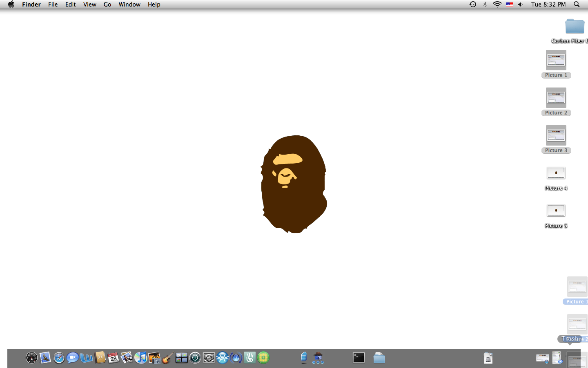Launch iCal calendar from the Dock
This screenshot has height=368, width=588.
pos(114,358)
